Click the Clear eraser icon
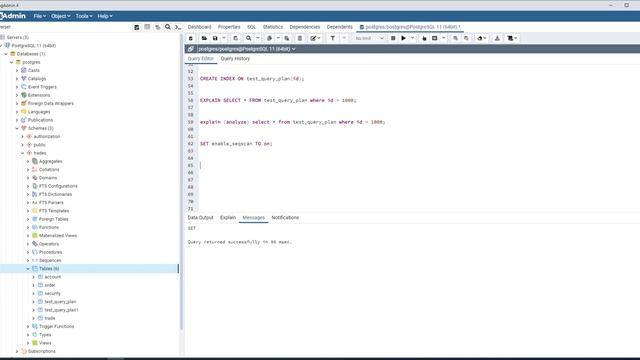Image resolution: width=640 pixels, height=360 pixels. 480,38
